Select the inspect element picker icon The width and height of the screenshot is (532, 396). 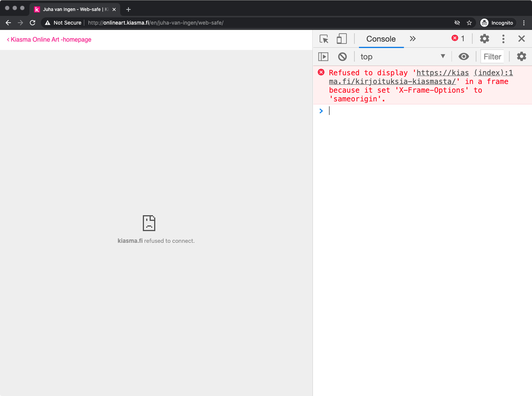pos(324,39)
